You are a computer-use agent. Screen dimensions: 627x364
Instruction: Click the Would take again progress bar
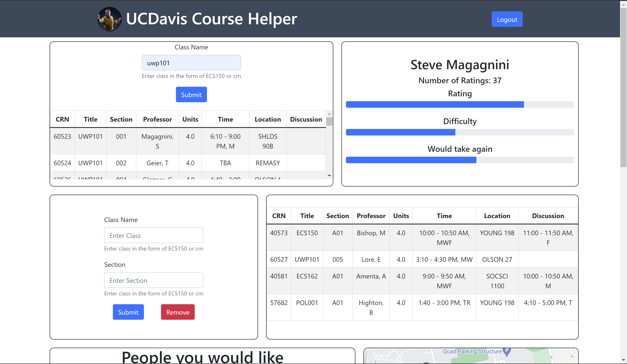click(x=460, y=160)
